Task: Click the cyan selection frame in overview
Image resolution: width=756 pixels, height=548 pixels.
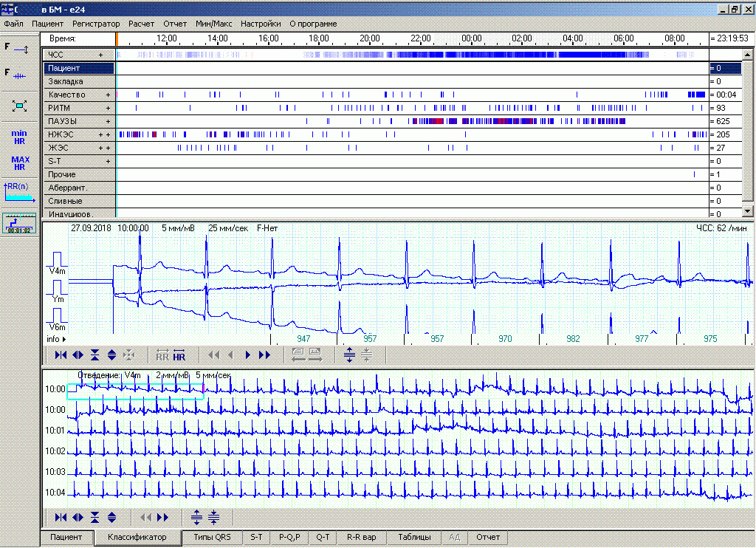Action: click(135, 391)
